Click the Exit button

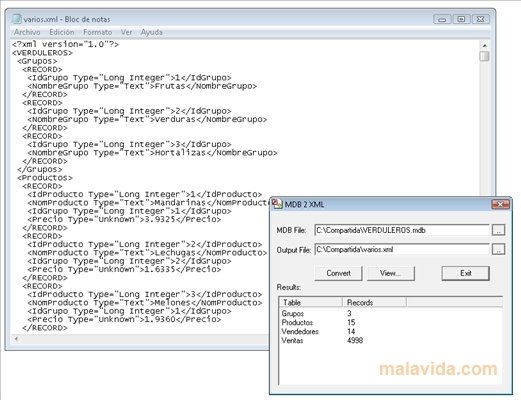pyautogui.click(x=466, y=273)
